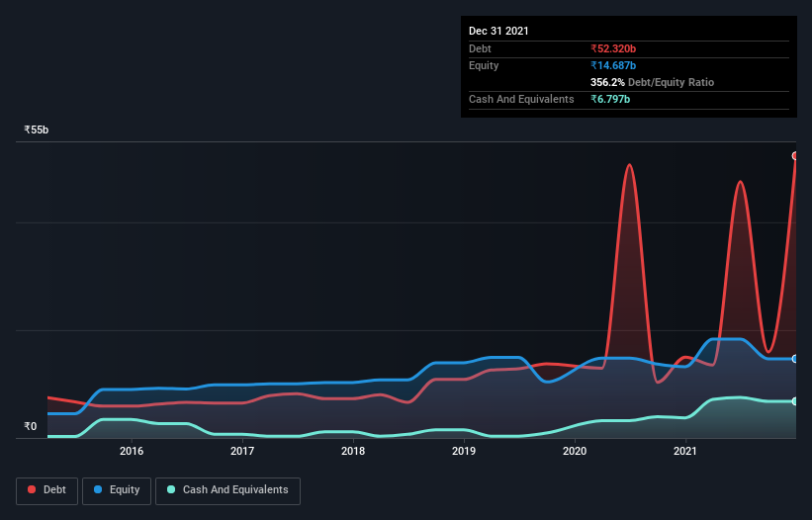This screenshot has height=520, width=812.
Task: Click the Dec 31 2021 tooltip date
Action: tap(498, 31)
